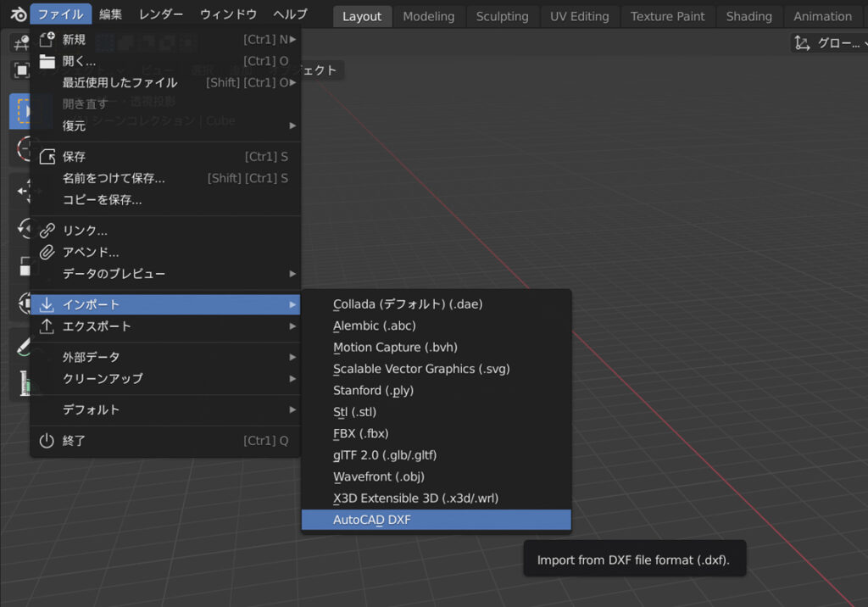Expand the 新規 submenu
The image size is (868, 607).
[x=165, y=39]
